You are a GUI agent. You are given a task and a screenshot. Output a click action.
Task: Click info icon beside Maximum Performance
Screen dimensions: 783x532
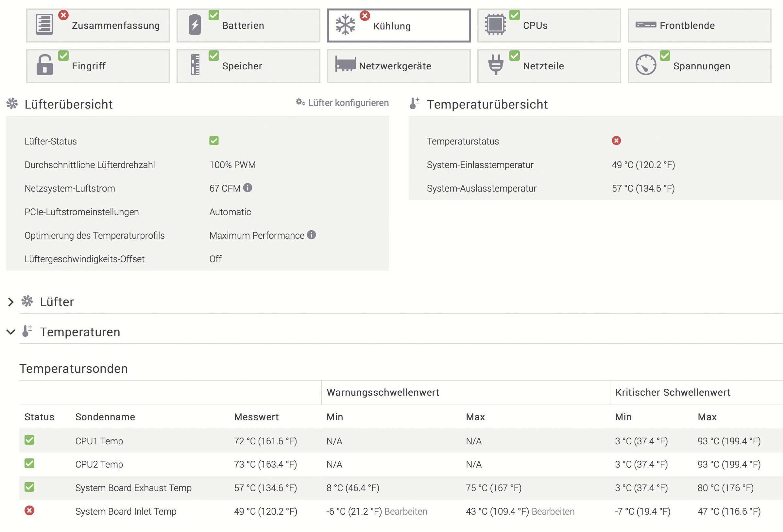(x=311, y=235)
